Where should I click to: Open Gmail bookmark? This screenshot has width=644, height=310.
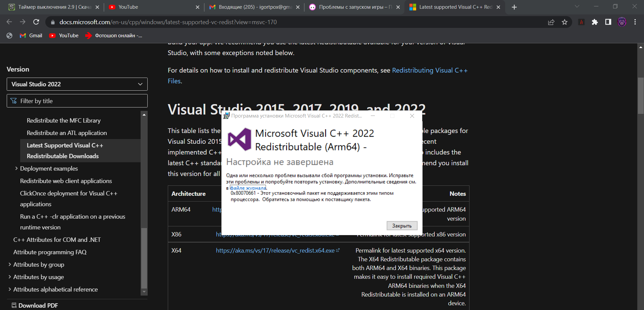[31, 36]
